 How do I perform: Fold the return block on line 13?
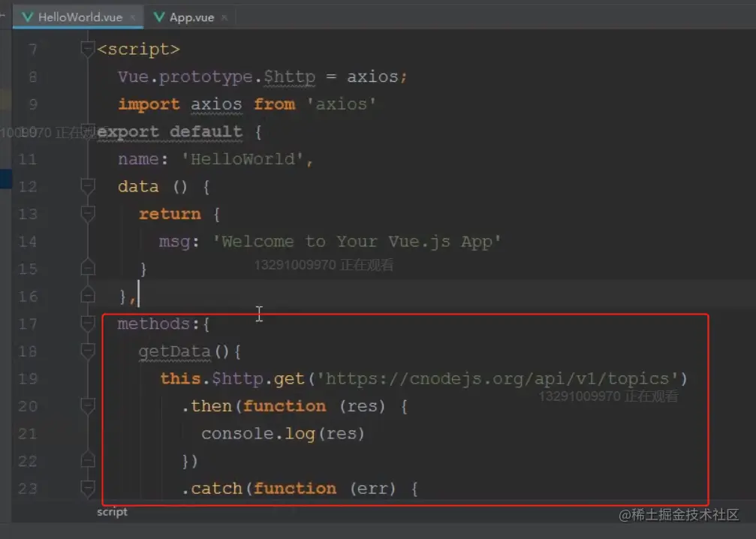click(88, 214)
